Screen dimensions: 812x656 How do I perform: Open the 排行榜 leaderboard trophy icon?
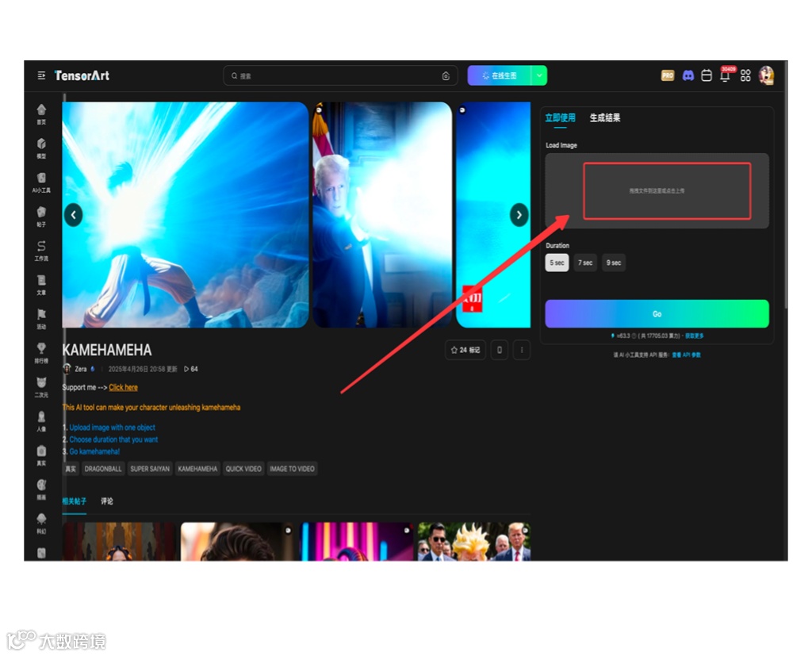pyautogui.click(x=41, y=354)
